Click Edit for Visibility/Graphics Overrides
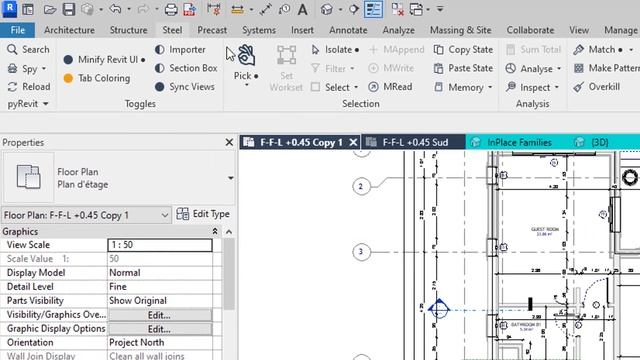 click(x=160, y=315)
